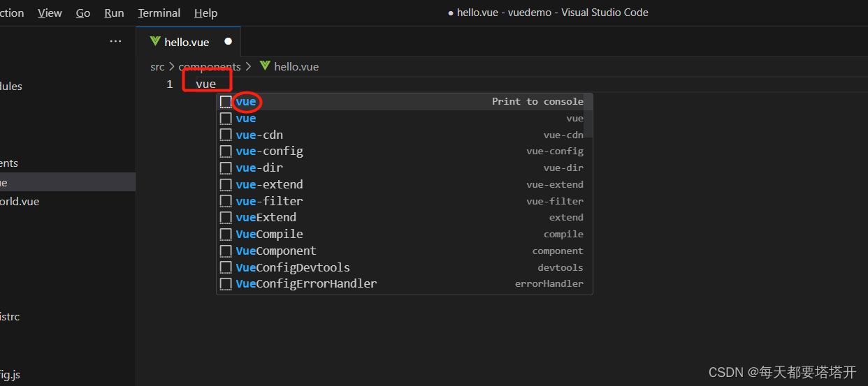Select the vueExtend suggestion
This screenshot has width=868, height=386.
[404, 218]
